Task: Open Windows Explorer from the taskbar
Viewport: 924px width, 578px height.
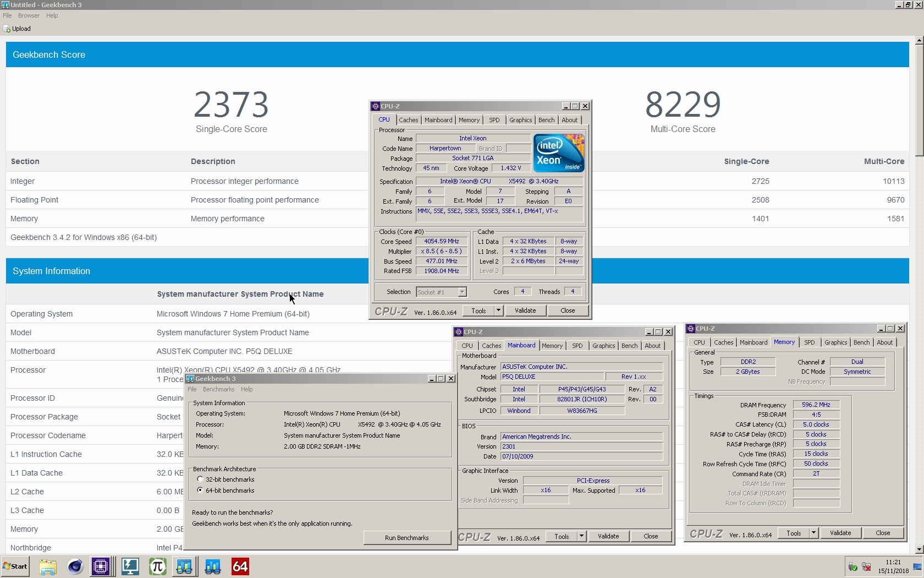Action: point(48,566)
